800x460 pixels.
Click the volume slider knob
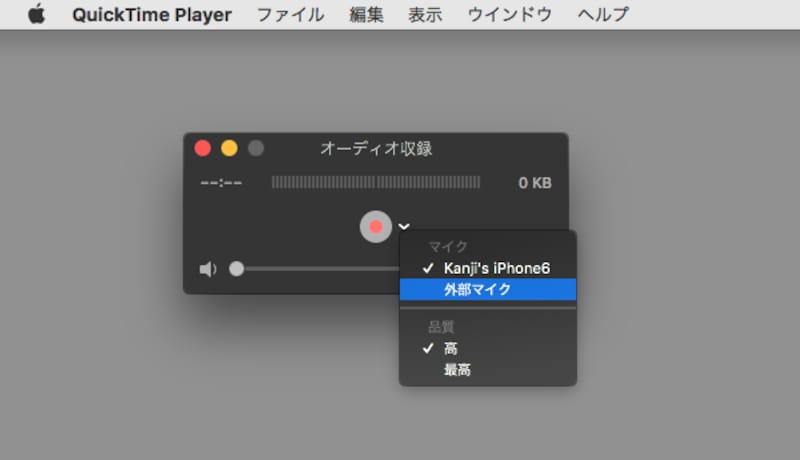coord(236,269)
